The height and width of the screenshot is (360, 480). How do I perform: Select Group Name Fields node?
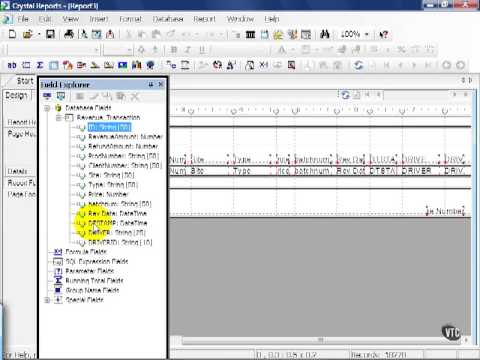pos(92,290)
